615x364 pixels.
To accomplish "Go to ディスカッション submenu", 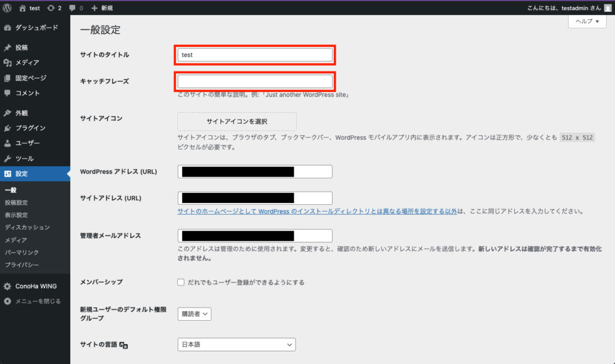I will 28,227.
